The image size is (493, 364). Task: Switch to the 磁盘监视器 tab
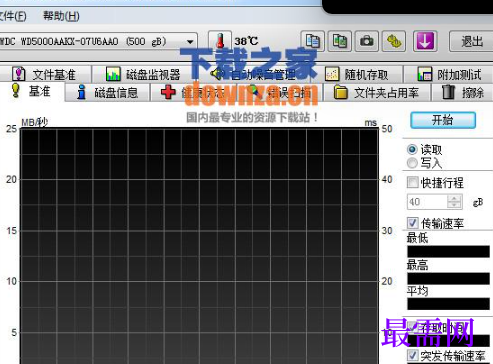point(143,74)
